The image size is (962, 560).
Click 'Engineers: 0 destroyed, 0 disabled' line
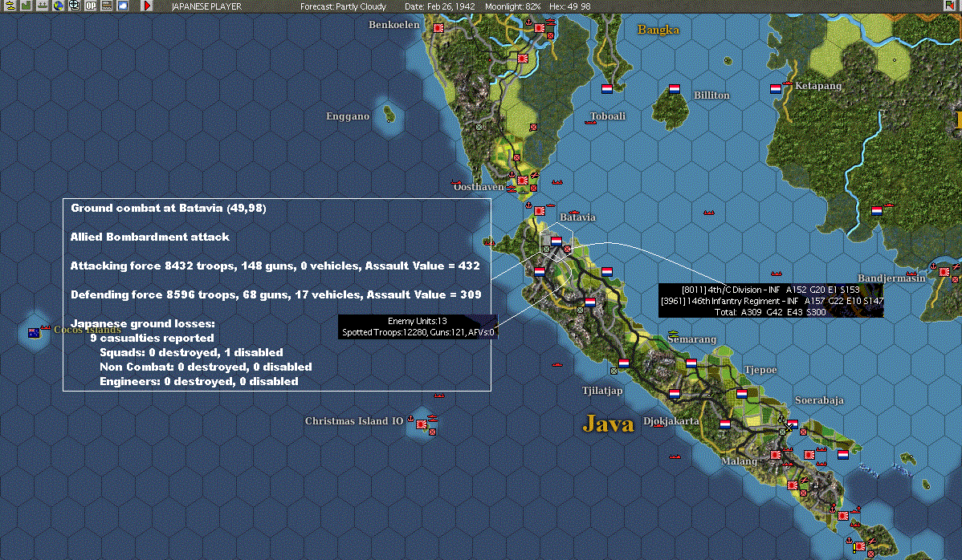[199, 381]
